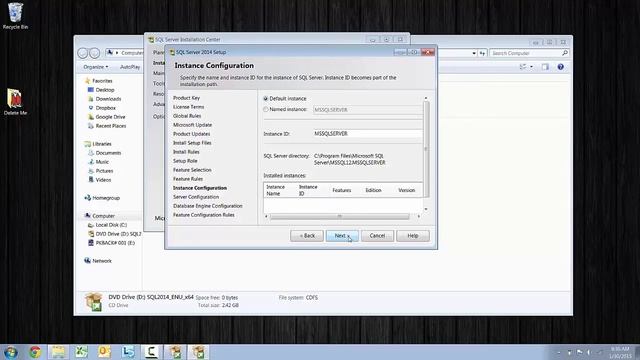Click the Help button in setup
This screenshot has width=640, height=360.
413,236
